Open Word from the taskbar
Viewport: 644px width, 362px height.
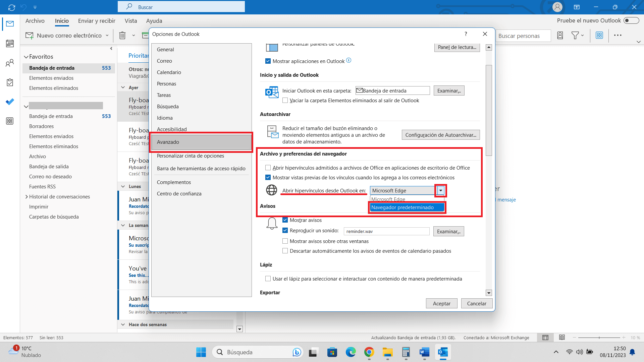(424, 352)
